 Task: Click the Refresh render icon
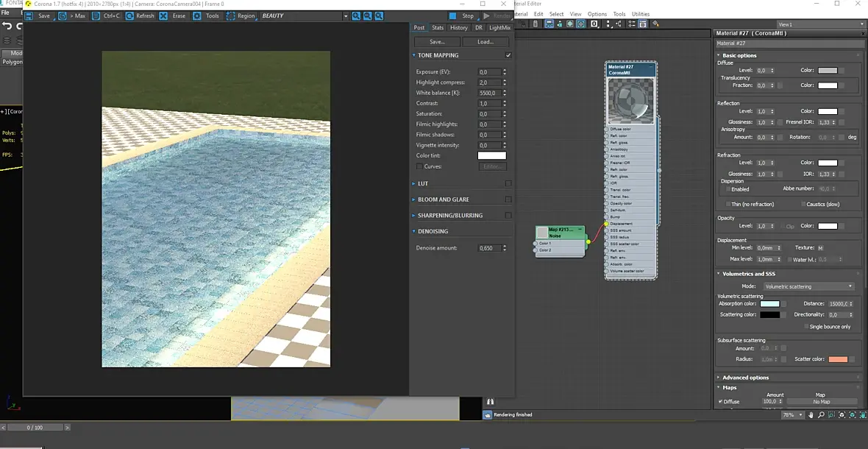pos(129,16)
